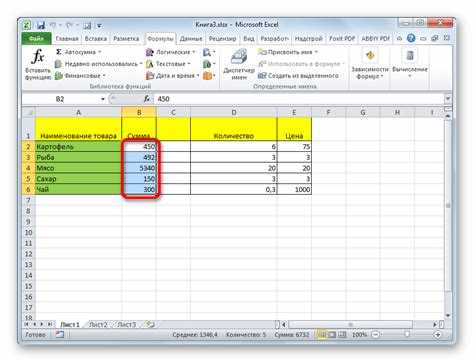The width and height of the screenshot is (474, 362).
Task: Select row 7 header
Action: click(x=28, y=200)
